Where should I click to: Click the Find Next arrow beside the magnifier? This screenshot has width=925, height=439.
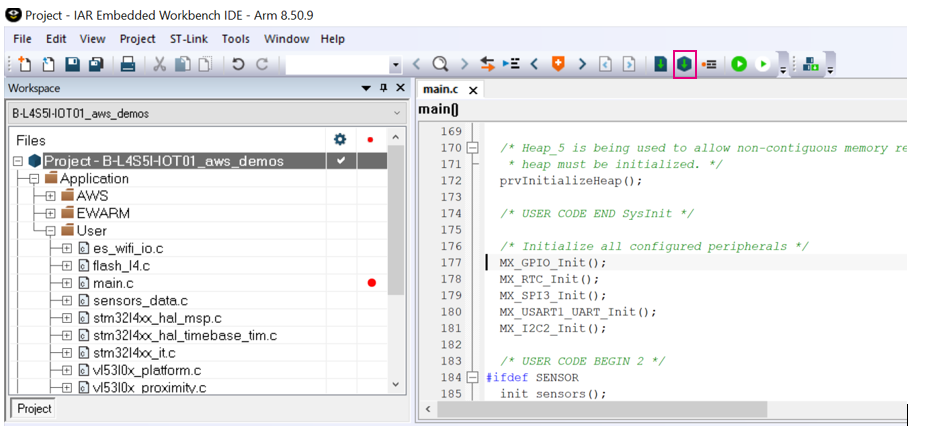pos(464,64)
